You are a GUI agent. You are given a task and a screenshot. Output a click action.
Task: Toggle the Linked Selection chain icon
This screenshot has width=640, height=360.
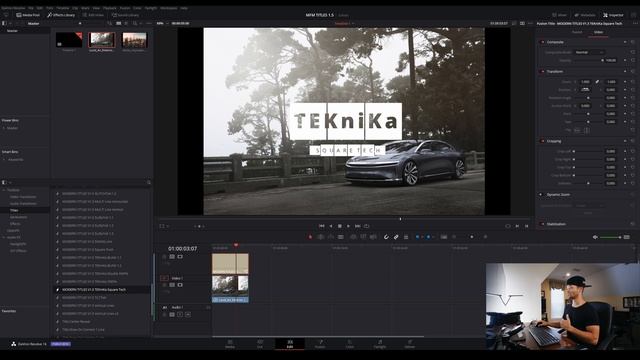[x=396, y=237]
